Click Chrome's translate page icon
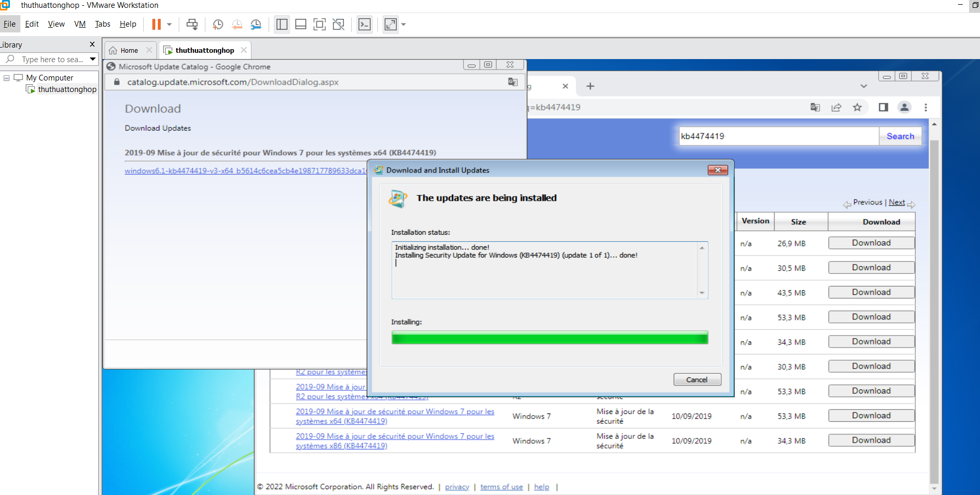Image resolution: width=980 pixels, height=495 pixels. click(x=815, y=107)
